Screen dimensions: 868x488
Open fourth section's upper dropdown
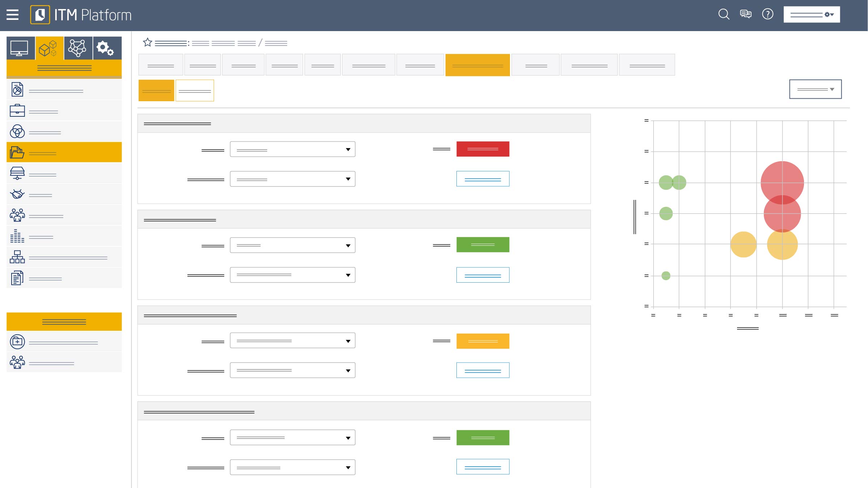click(293, 437)
